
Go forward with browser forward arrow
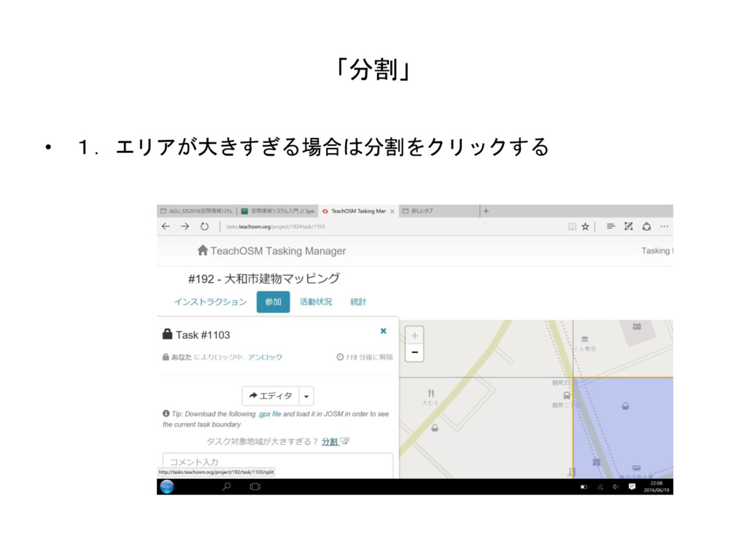click(x=185, y=226)
